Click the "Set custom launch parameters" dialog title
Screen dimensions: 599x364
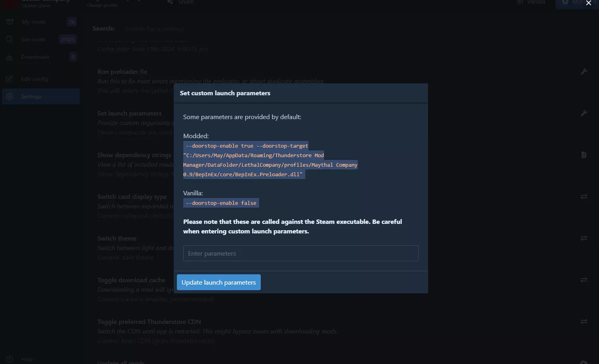[225, 93]
